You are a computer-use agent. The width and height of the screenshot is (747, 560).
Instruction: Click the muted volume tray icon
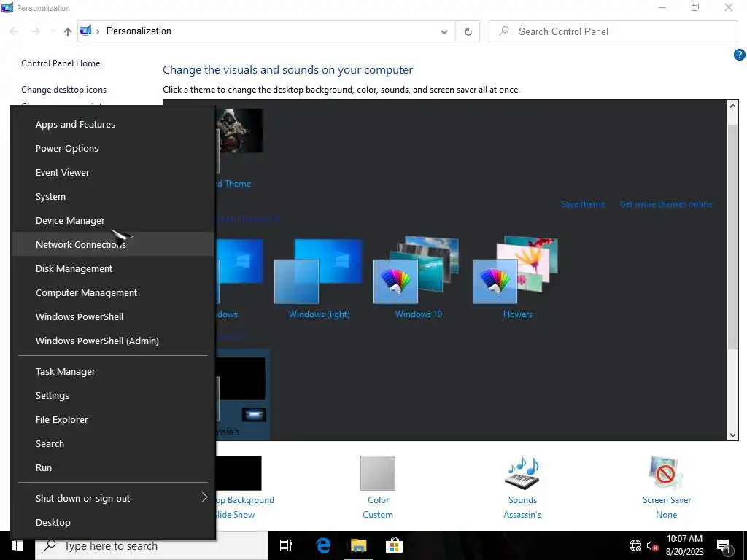pos(652,545)
